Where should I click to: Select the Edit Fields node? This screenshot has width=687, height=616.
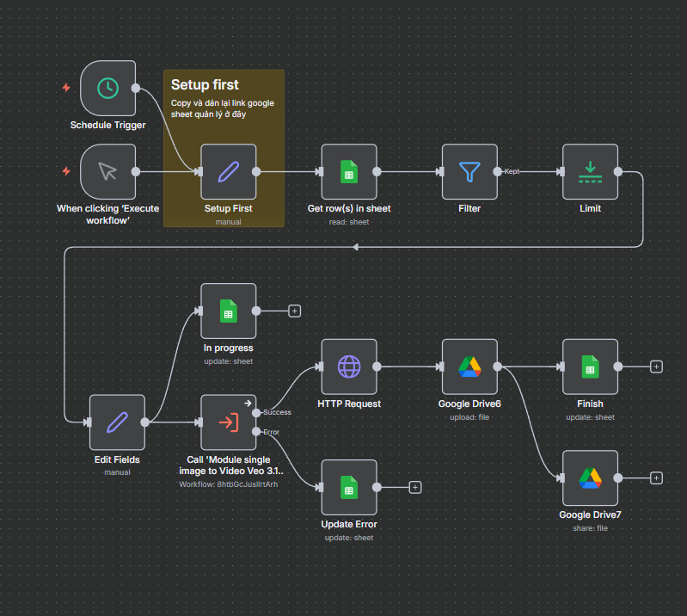(x=117, y=422)
